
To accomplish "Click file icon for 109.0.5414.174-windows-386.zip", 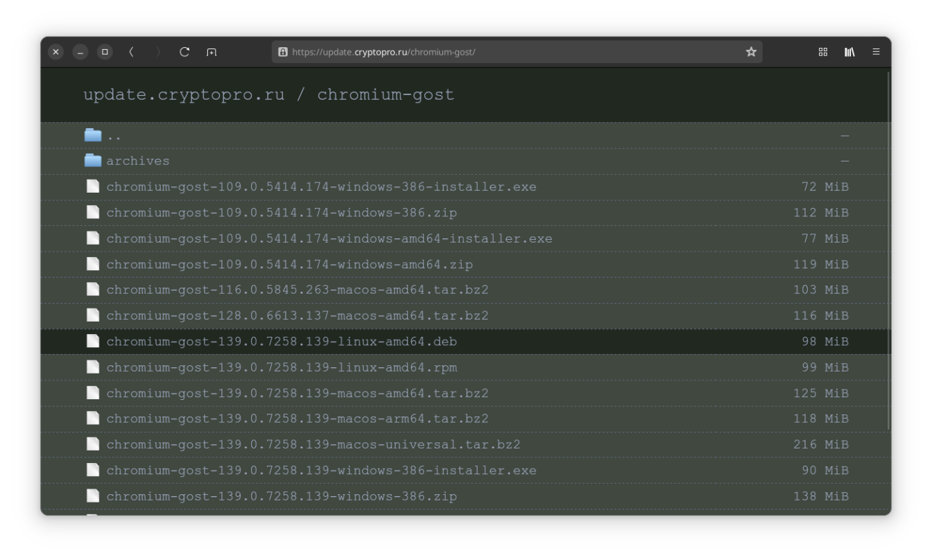I will [x=93, y=212].
